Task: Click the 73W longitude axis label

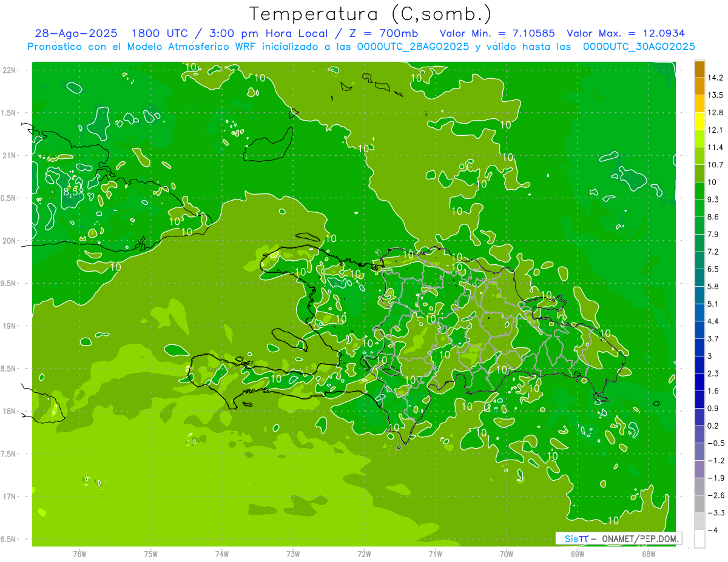Action: [293, 554]
